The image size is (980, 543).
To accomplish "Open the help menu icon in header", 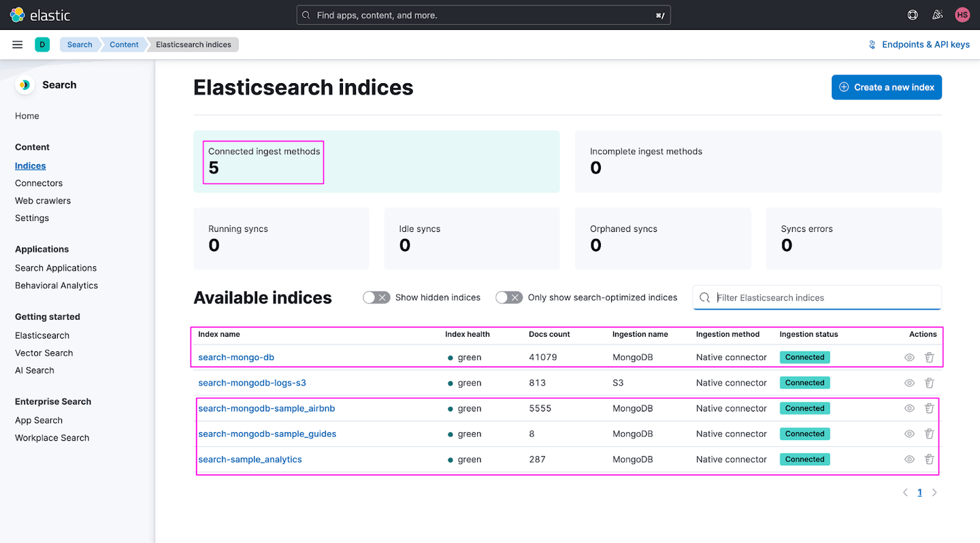I will (x=913, y=15).
